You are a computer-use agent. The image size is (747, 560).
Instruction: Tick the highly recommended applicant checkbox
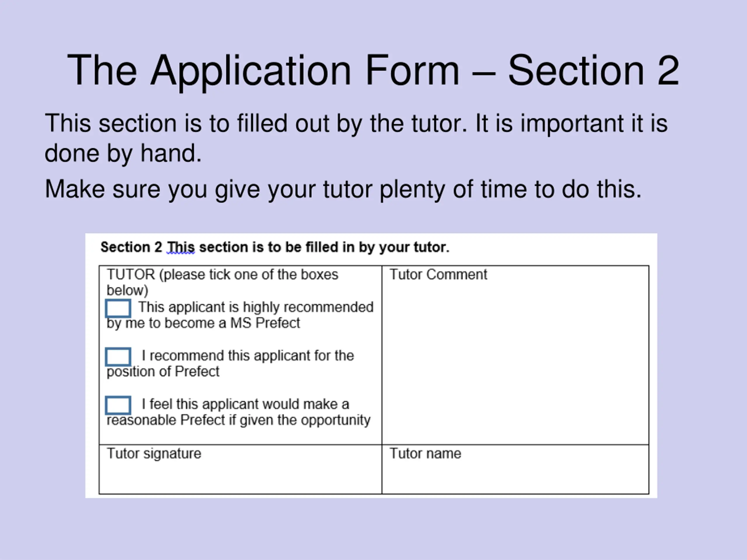[118, 308]
